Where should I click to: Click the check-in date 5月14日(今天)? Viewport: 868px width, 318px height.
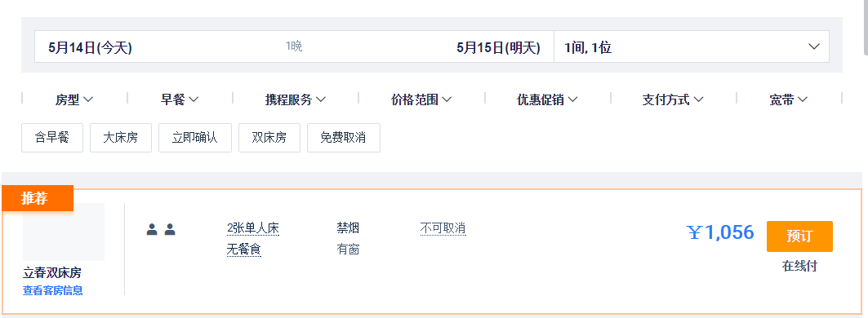[x=91, y=47]
